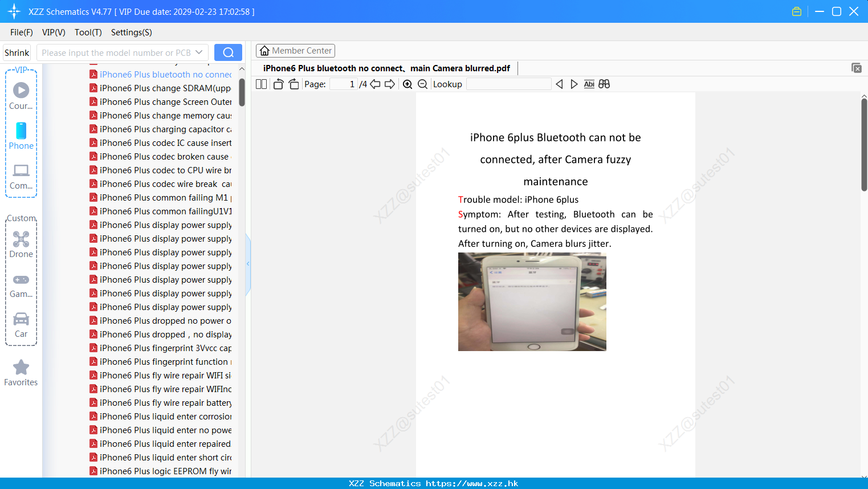Click the yellow toolbox icon in title bar
This screenshot has height=489, width=868.
click(797, 11)
